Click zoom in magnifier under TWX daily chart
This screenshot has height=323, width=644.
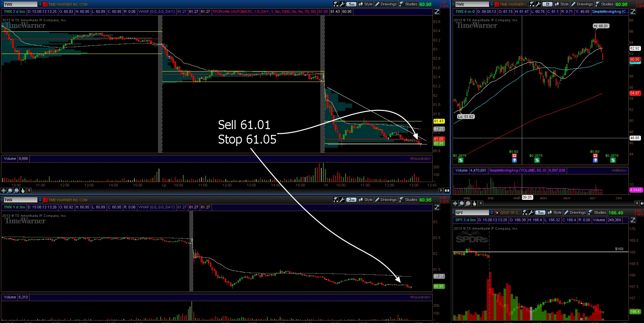462,203
